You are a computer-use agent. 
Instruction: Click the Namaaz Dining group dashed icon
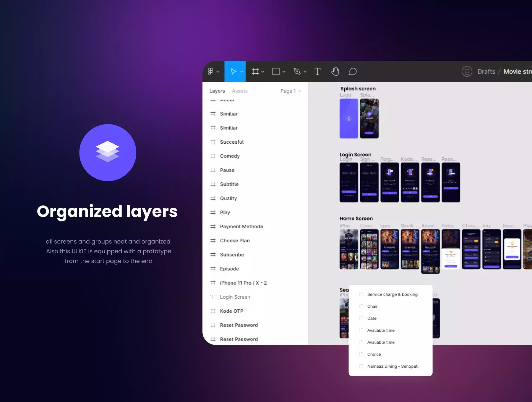[x=361, y=366]
